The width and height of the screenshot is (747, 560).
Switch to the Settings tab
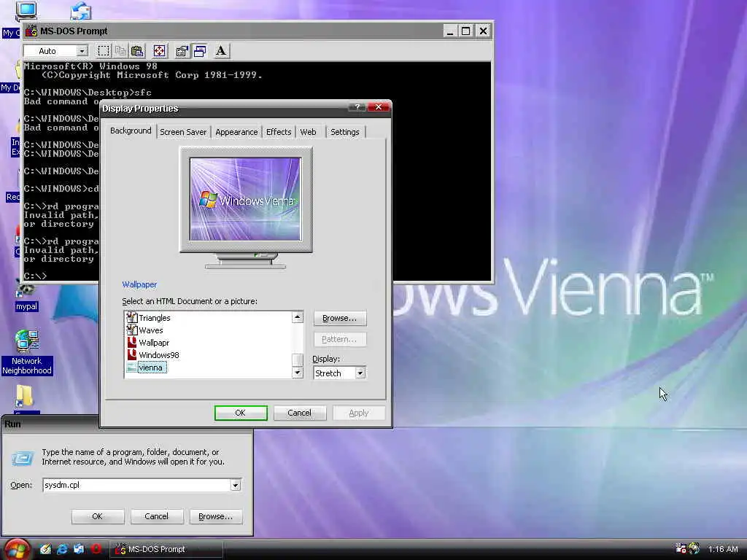coord(345,132)
